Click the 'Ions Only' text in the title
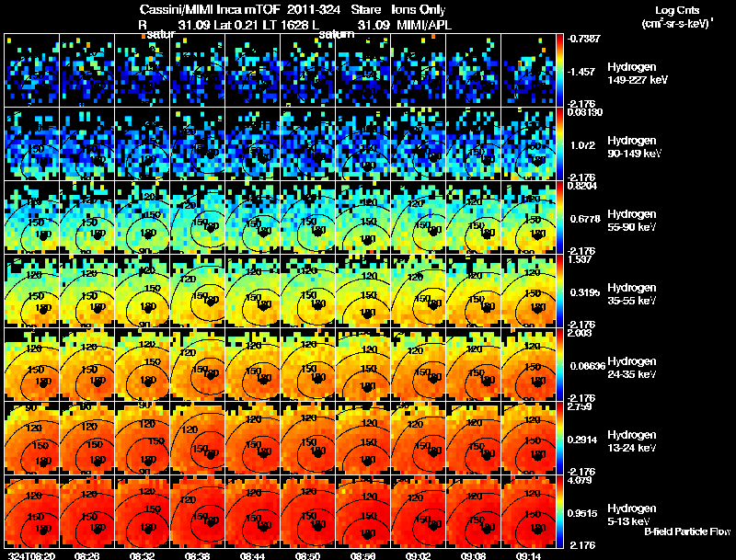 tap(419, 10)
